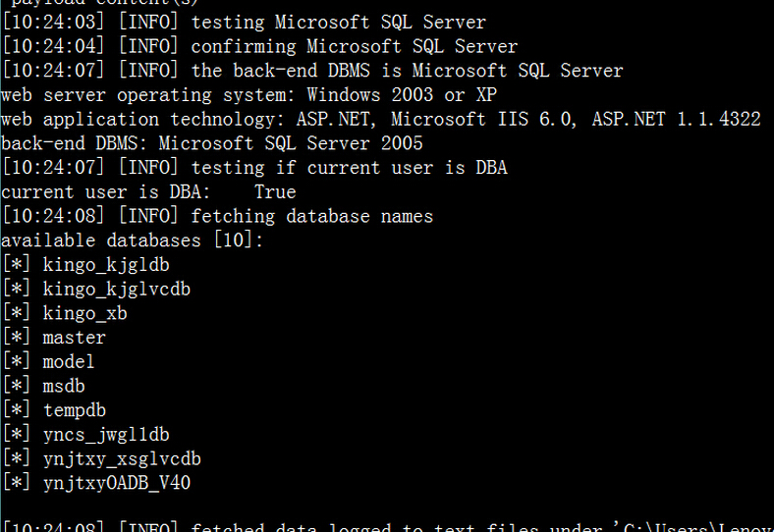The image size is (774, 532).
Task: Click the kingo_kjgldb database name
Action: coord(106,265)
